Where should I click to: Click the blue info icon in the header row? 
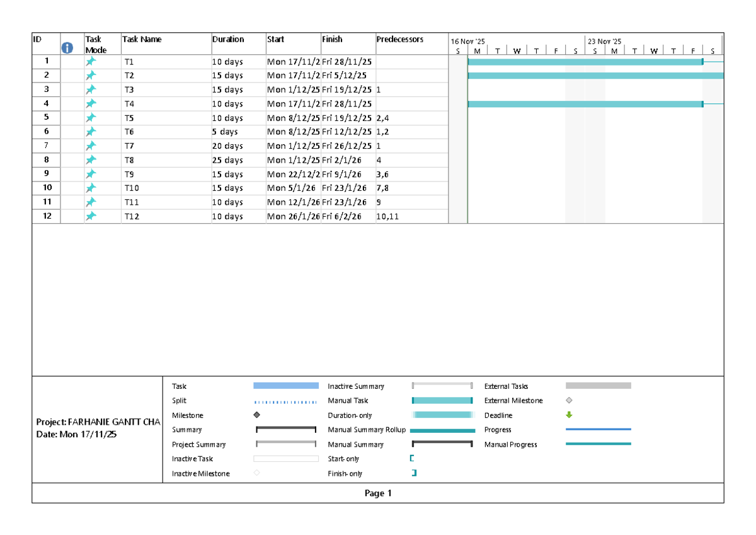point(67,47)
